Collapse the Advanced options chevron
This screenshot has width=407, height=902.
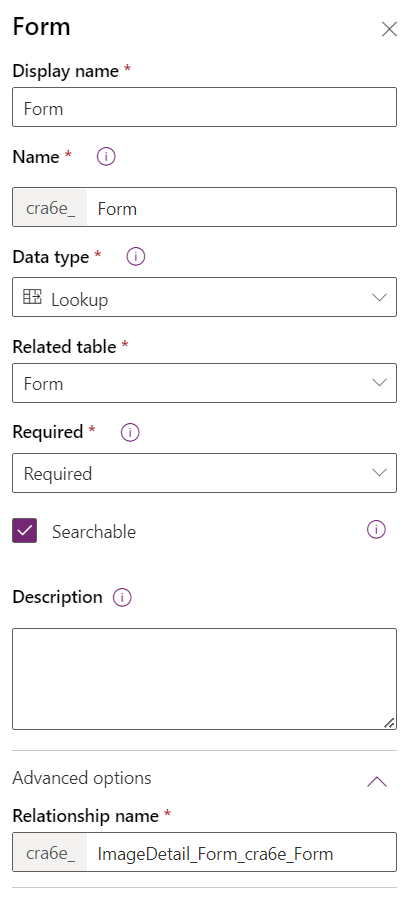tap(377, 781)
